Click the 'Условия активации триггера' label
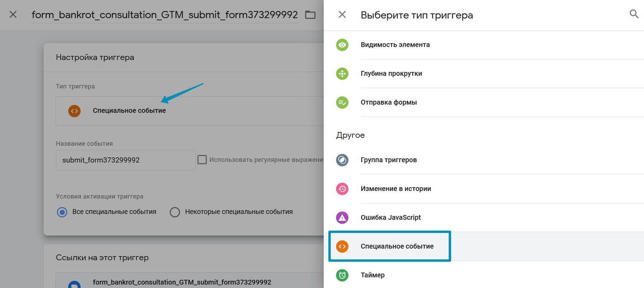Screen dimensions: 644x288 click(x=100, y=196)
